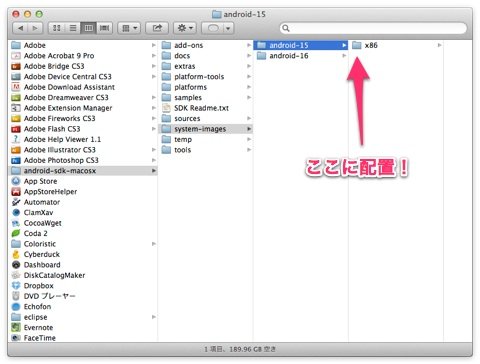Select Adobe Device Central CS3 icon
This screenshot has height=364, width=480.
(x=16, y=76)
